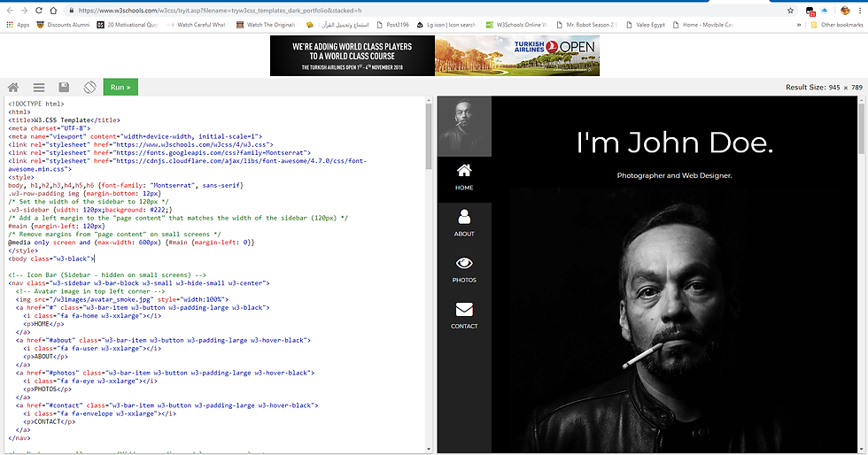Image resolution: width=868 pixels, height=455 pixels.
Task: Open the Discounts Alumni bookmark
Action: [x=63, y=25]
